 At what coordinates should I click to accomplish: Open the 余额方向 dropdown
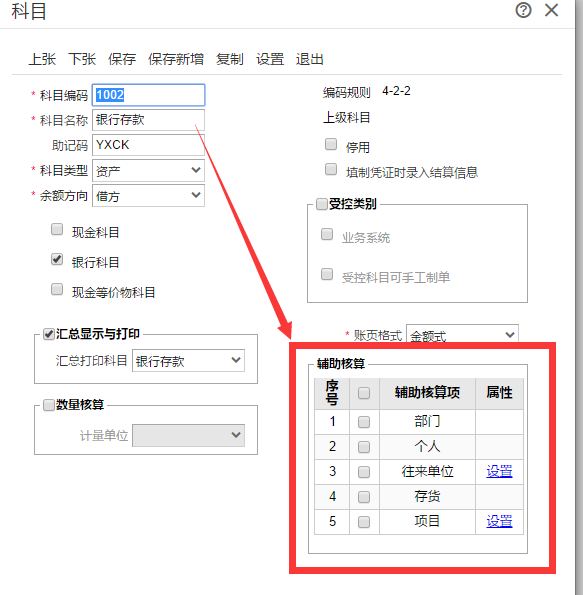148,196
